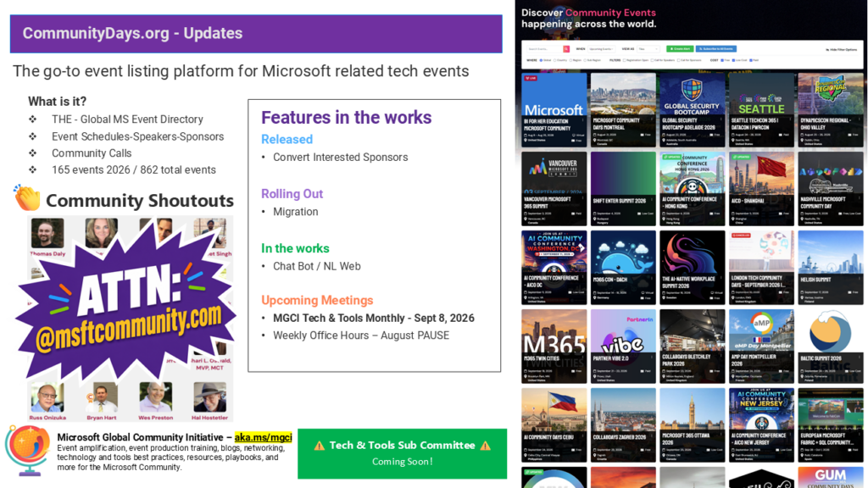Click the MGCI globe logo
The width and height of the screenshot is (868, 488).
(27, 450)
